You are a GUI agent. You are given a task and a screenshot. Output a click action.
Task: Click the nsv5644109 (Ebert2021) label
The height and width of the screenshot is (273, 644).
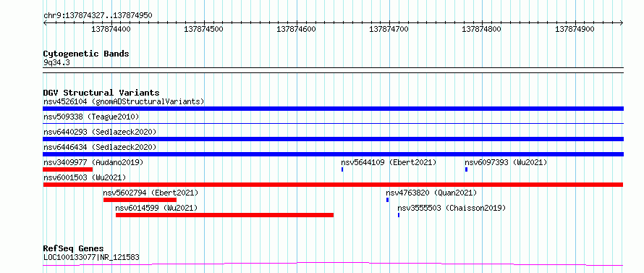(389, 162)
